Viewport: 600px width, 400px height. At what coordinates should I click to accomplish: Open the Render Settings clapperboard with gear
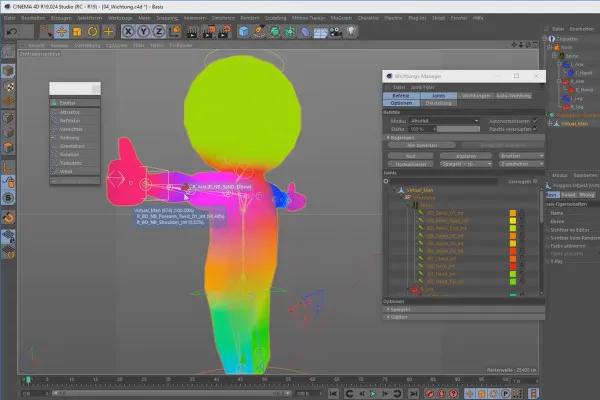(x=224, y=32)
